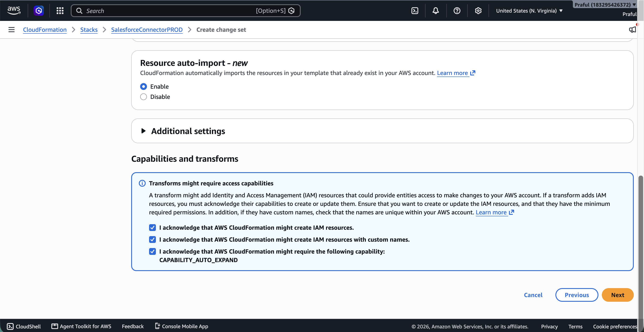Viewport: 644px width, 332px height.
Task: Open the notifications bell
Action: coord(436,10)
